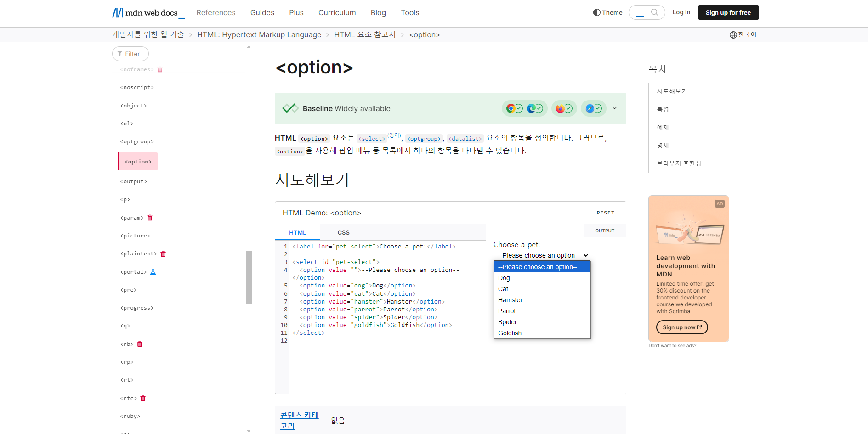Choose Dog from the pet list

(542, 278)
